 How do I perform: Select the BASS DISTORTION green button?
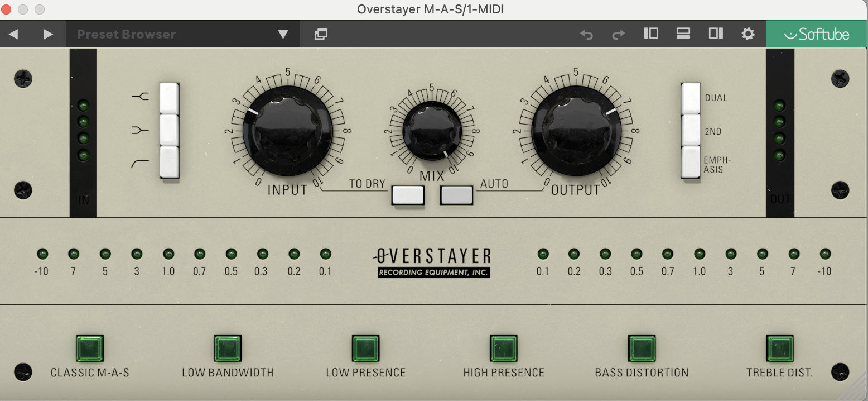point(642,349)
